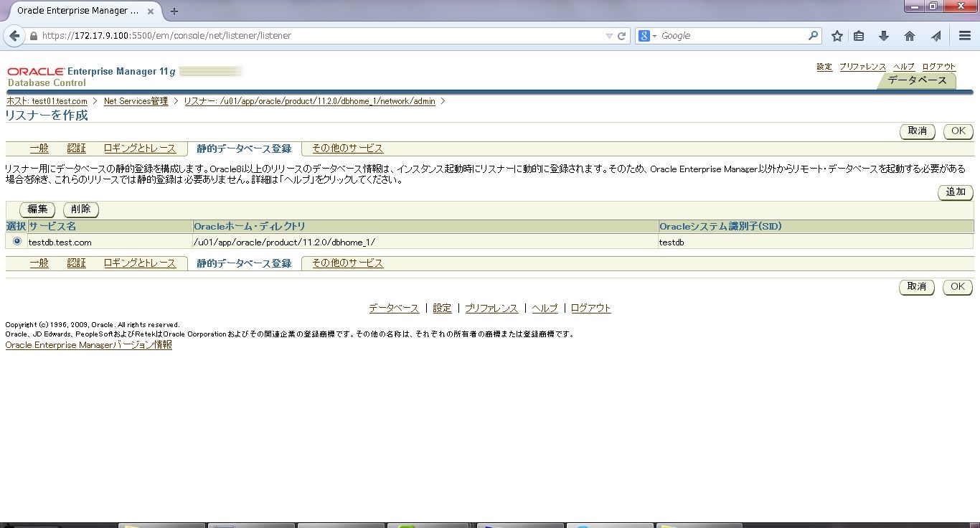Open the lower その他のサービス tab
The height and width of the screenshot is (528, 980).
pyautogui.click(x=348, y=263)
